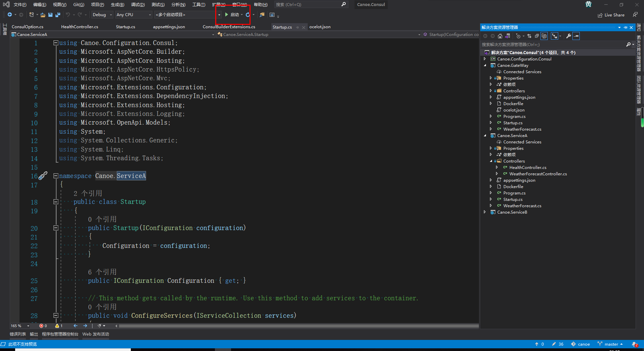Image resolution: width=644 pixels, height=351 pixels.
Task: Toggle Preview Selected Items button
Action: tap(576, 36)
